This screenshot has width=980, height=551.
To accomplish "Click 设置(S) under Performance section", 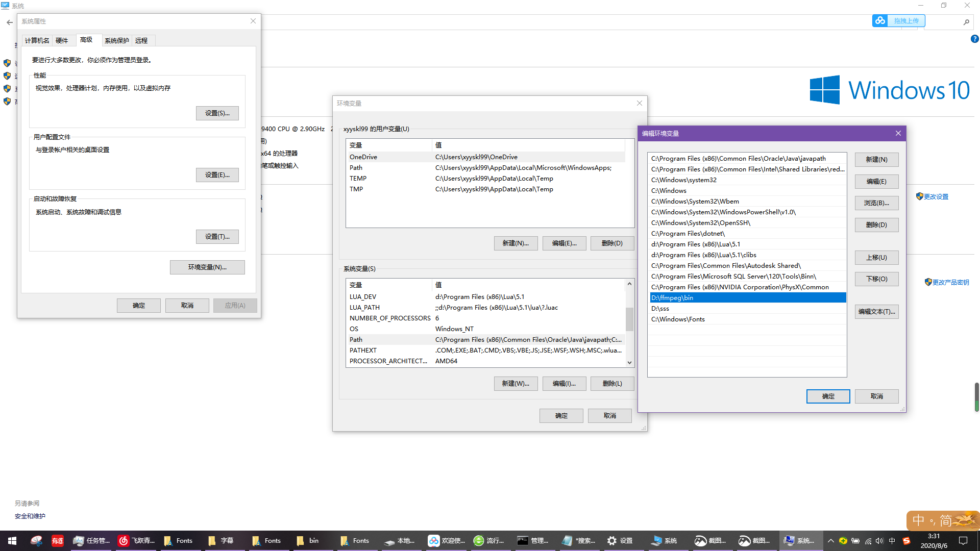I will pos(217,112).
